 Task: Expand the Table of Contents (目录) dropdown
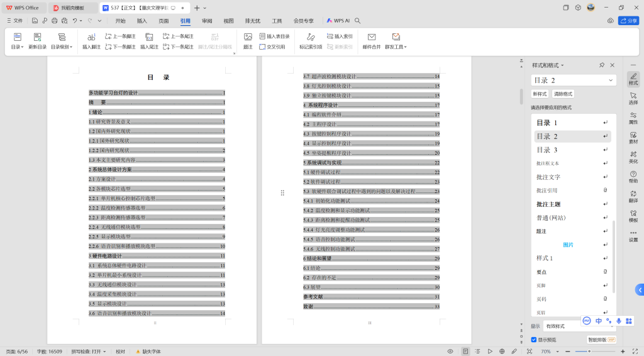pos(17,47)
